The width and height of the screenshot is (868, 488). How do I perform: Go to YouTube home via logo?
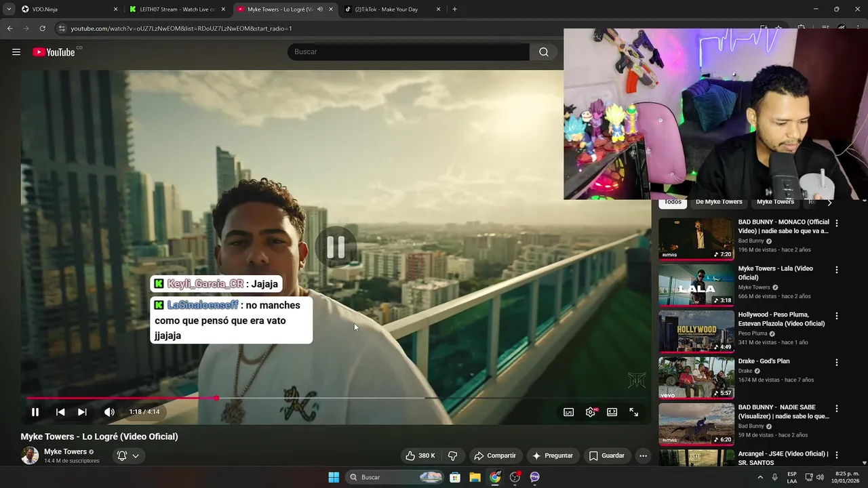pyautogui.click(x=54, y=52)
